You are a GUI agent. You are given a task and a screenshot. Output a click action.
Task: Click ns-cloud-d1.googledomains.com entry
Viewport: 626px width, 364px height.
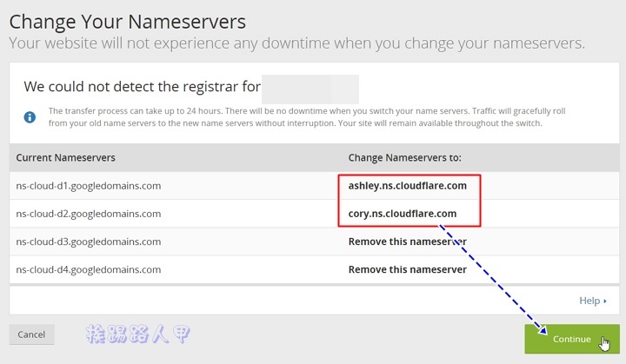tap(88, 186)
